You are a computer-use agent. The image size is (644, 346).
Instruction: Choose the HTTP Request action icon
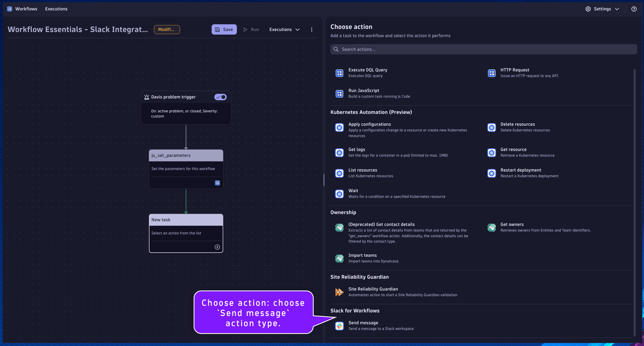click(491, 73)
